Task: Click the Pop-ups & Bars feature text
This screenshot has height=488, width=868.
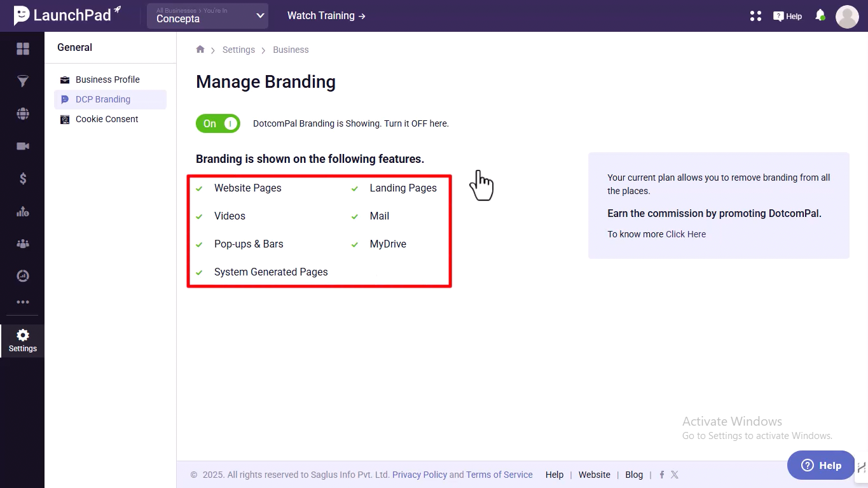Action: click(249, 244)
